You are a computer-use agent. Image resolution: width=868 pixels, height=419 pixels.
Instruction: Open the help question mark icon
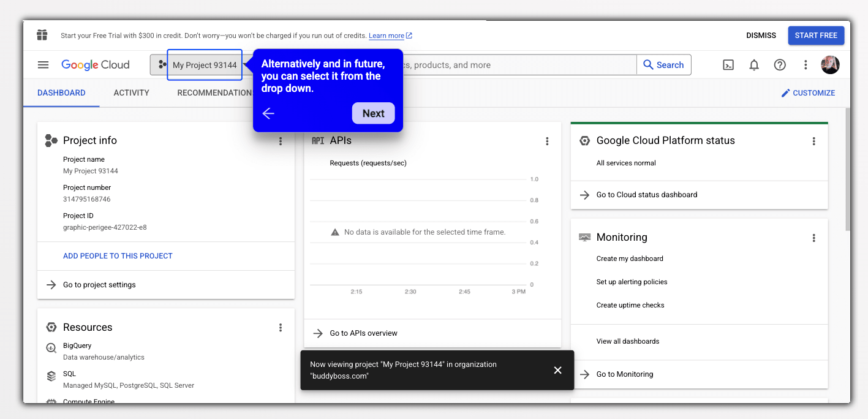pos(780,65)
